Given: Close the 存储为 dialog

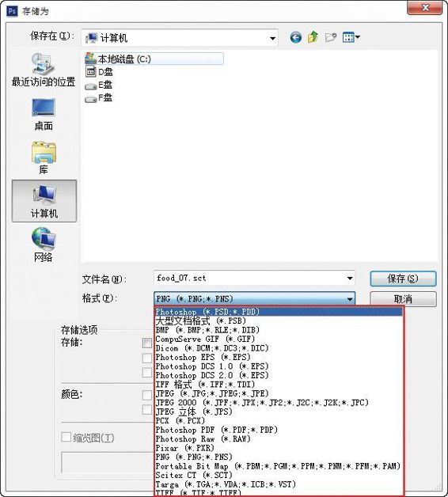Looking at the screenshot, I should (x=425, y=7).
